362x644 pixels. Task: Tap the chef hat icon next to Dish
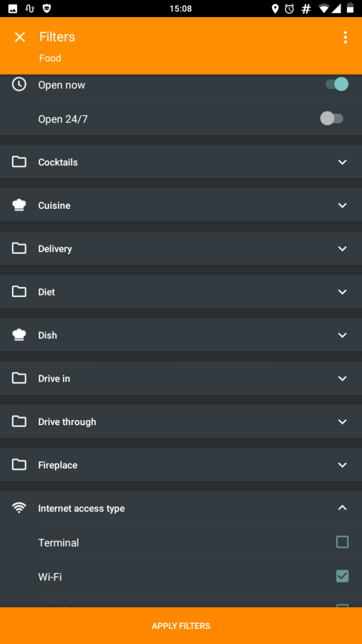point(19,335)
